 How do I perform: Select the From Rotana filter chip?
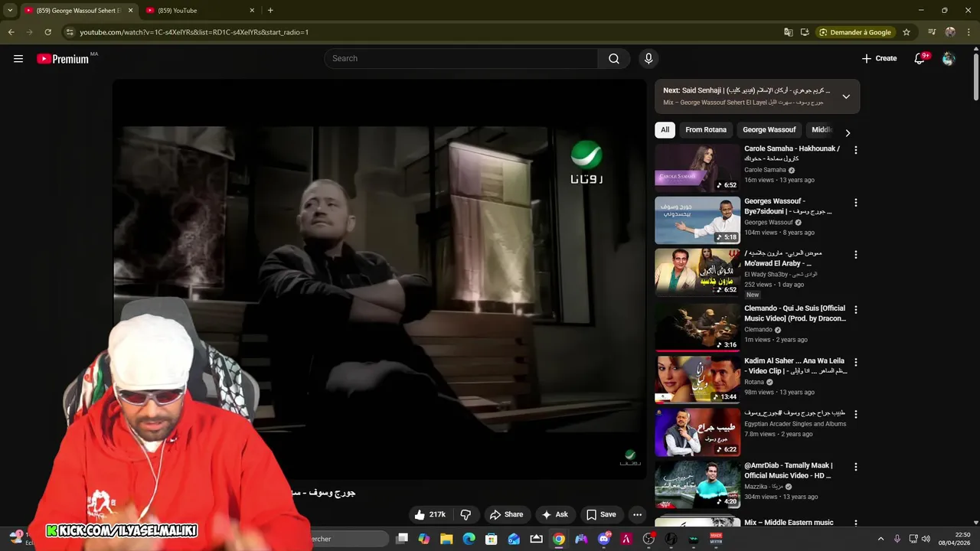706,130
